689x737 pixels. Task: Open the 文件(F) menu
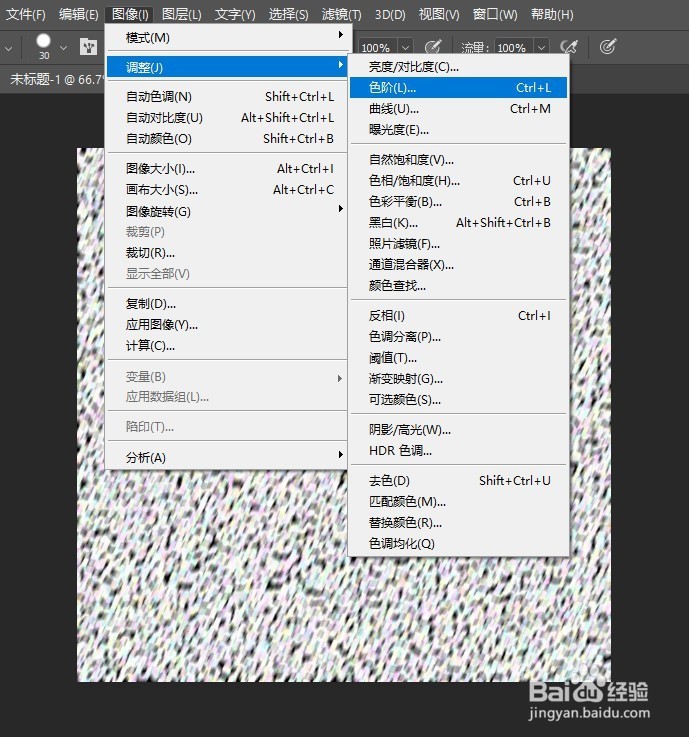(25, 15)
